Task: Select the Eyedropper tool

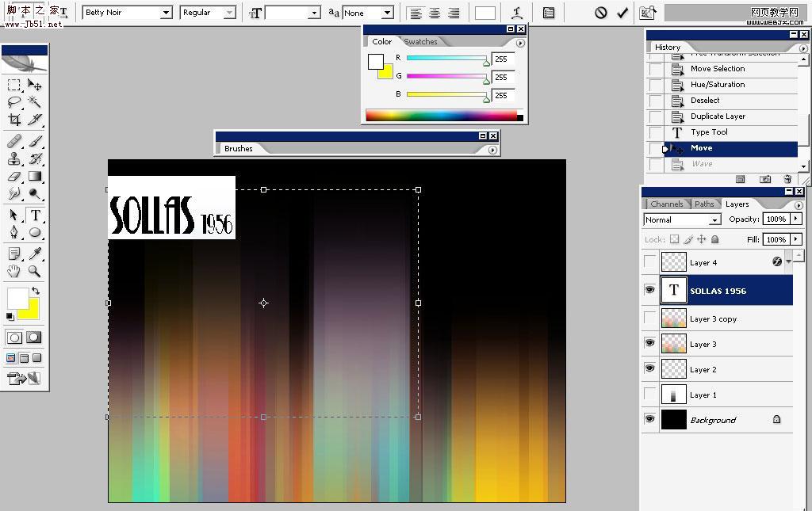Action: [x=36, y=254]
